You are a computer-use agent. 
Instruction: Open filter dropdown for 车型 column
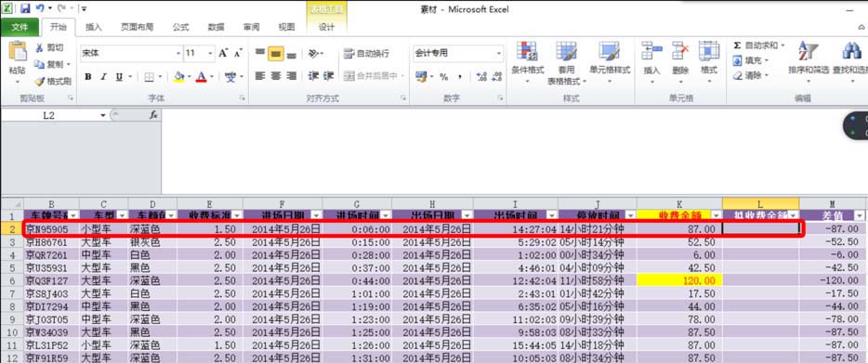point(123,214)
